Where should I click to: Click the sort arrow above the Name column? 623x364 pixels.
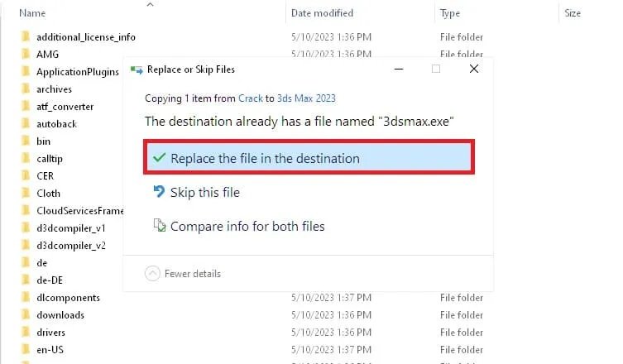[150, 5]
